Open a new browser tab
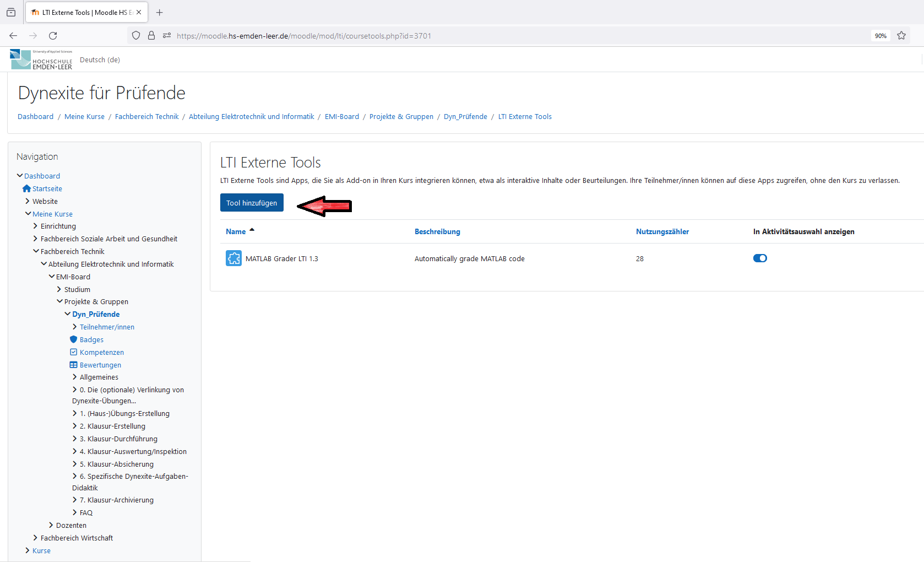 pos(160,12)
